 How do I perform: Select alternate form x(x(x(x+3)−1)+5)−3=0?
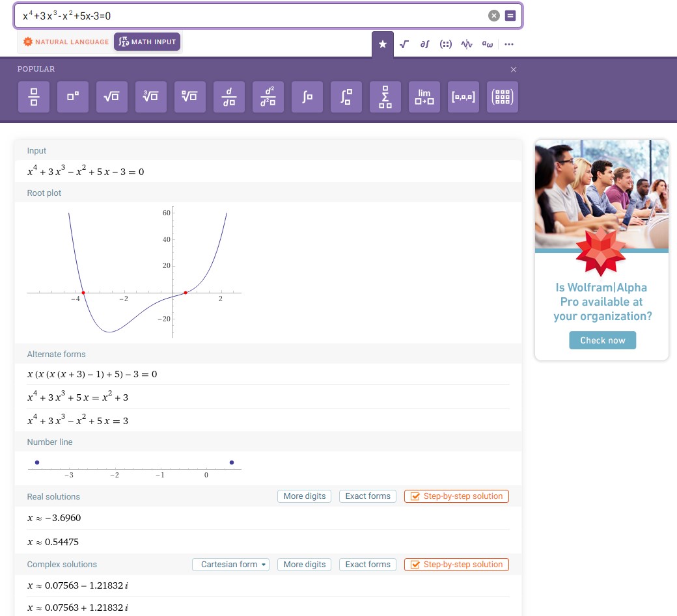92,374
